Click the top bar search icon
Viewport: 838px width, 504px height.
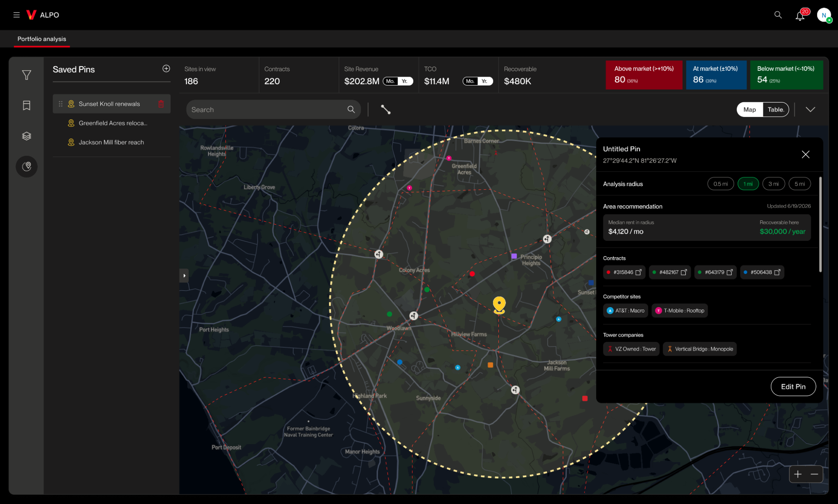[x=778, y=15]
